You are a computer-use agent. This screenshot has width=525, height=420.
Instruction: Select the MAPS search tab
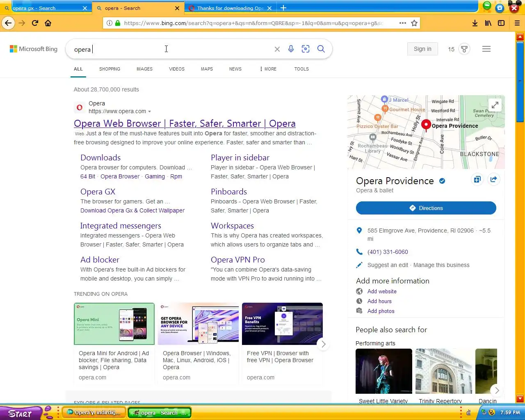(x=207, y=69)
